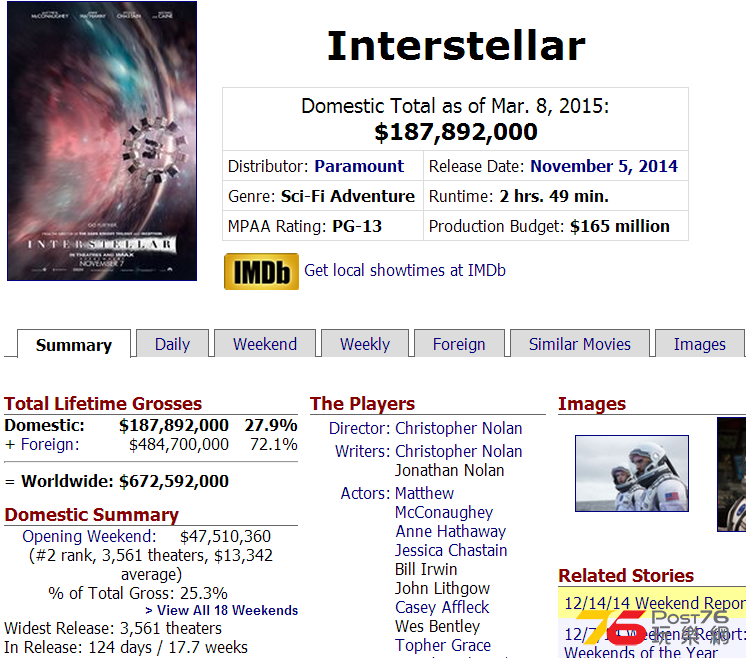Open Jessica Chastain's actor page
The width and height of the screenshot is (746, 658).
click(x=451, y=550)
